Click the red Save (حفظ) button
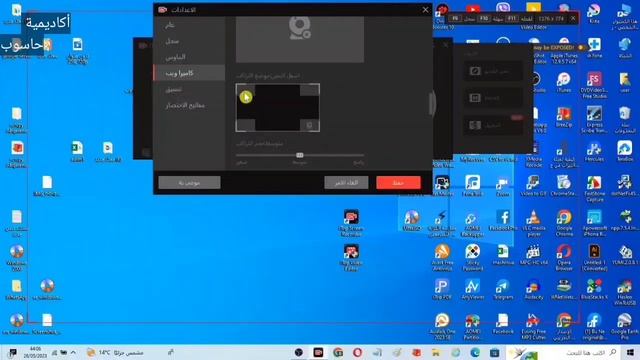Image resolution: width=640 pixels, height=360 pixels. [x=398, y=182]
